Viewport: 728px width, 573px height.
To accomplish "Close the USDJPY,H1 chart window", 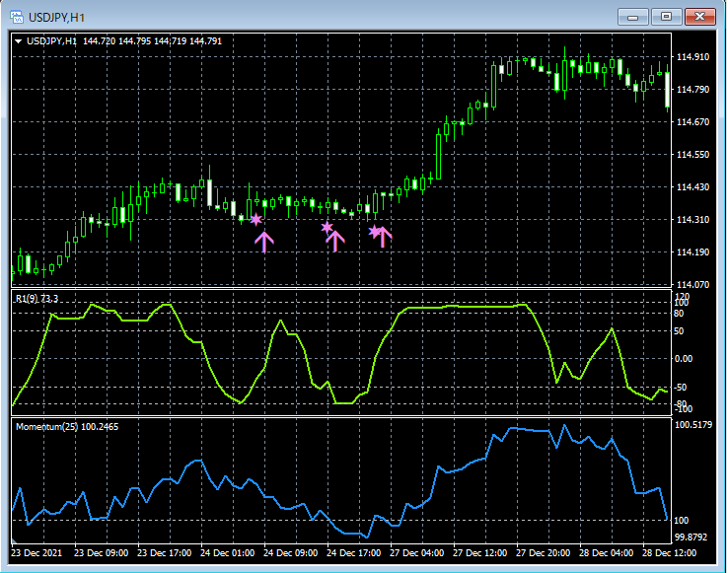I will tap(700, 17).
